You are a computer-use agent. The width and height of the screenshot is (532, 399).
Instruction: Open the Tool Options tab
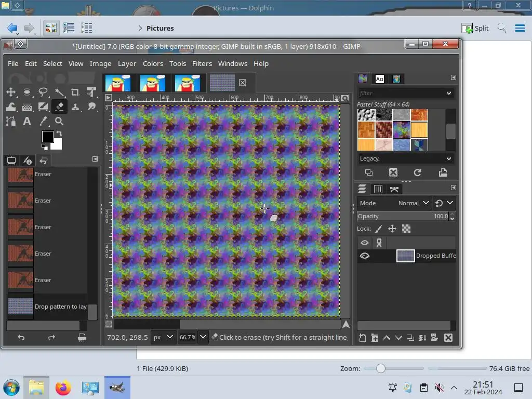pyautogui.click(x=11, y=161)
